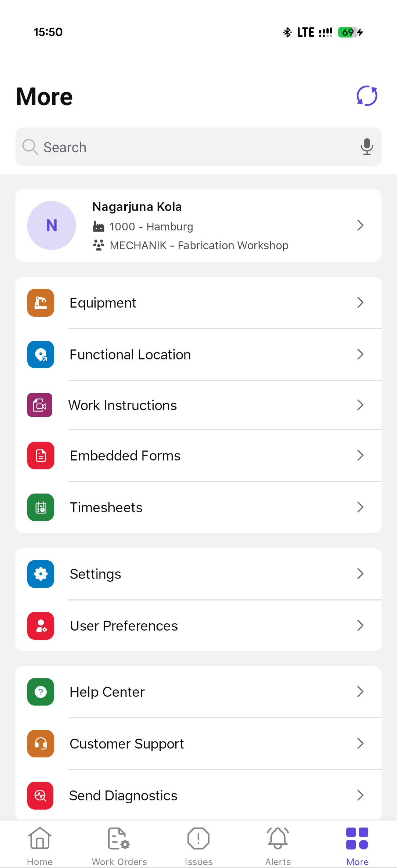397x868 pixels.
Task: Tap the blue Functional Location icon
Action: tap(41, 355)
